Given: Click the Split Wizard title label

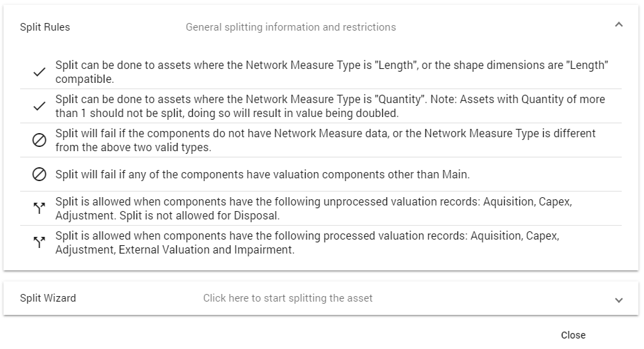Looking at the screenshot, I should click(48, 298).
